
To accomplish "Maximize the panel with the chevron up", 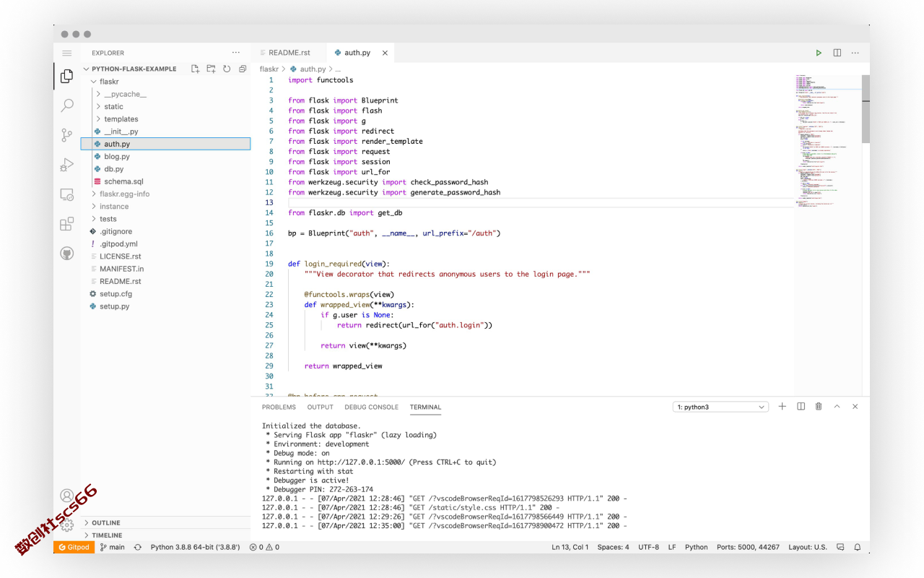I will pos(837,407).
